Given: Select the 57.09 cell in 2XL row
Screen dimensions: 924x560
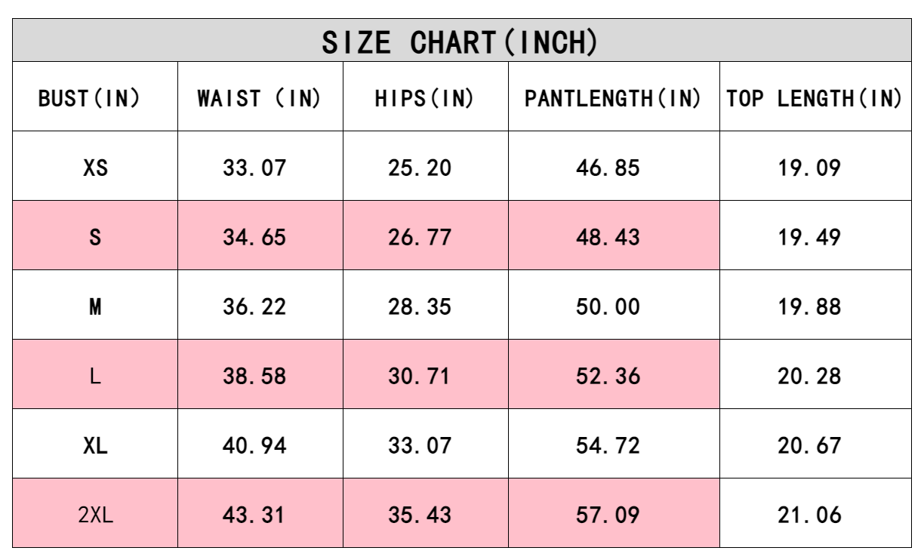Looking at the screenshot, I should pyautogui.click(x=608, y=515).
